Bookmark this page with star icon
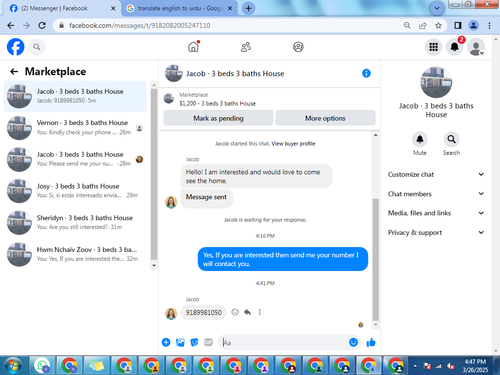 coord(438,25)
